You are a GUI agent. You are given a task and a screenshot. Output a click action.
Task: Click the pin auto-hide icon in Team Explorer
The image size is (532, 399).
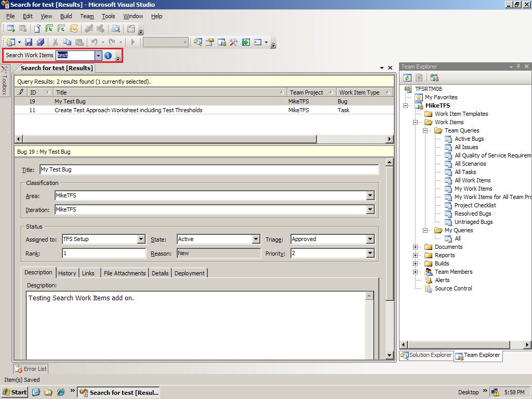pos(518,66)
